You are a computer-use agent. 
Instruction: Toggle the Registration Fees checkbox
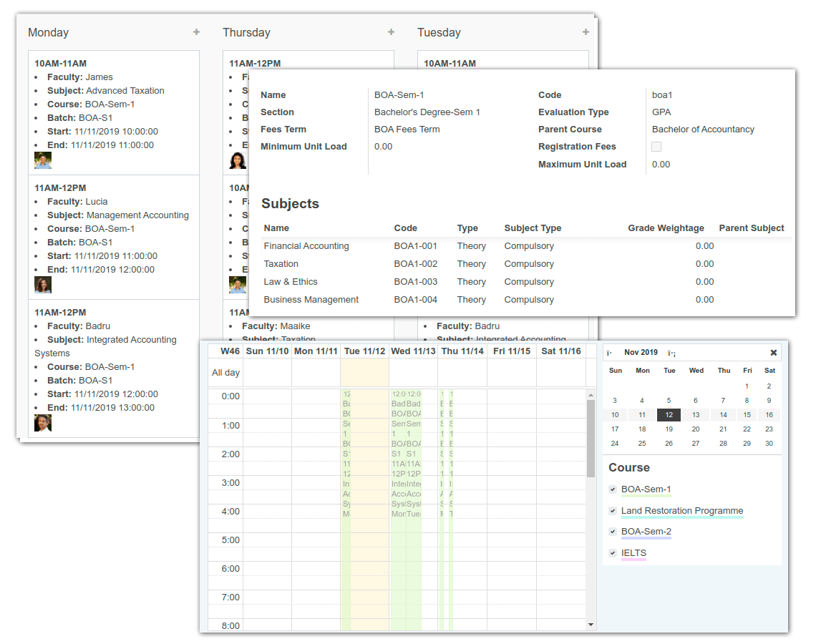coord(655,146)
